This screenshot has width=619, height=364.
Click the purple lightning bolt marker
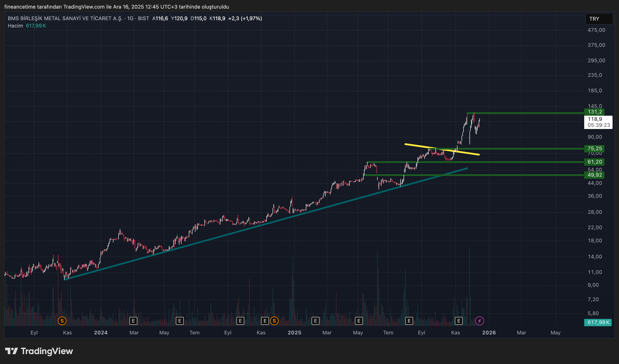tap(479, 321)
